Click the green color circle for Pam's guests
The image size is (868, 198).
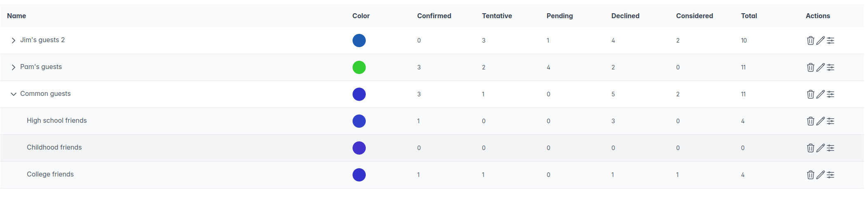[359, 67]
